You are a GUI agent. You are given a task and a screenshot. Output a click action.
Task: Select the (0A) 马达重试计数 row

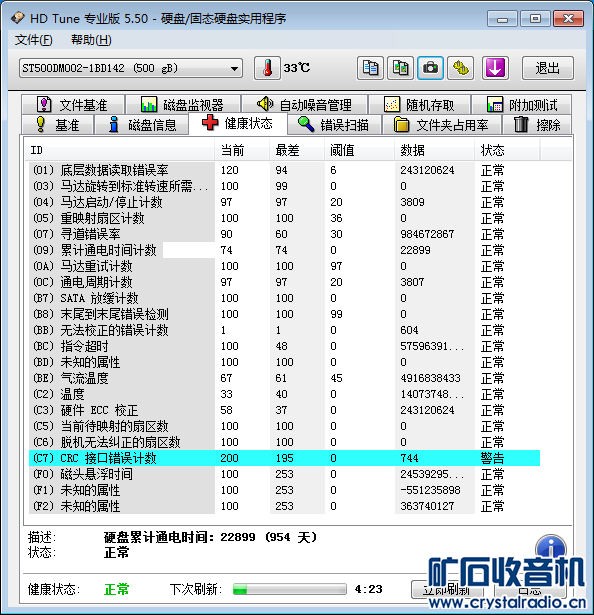click(284, 266)
